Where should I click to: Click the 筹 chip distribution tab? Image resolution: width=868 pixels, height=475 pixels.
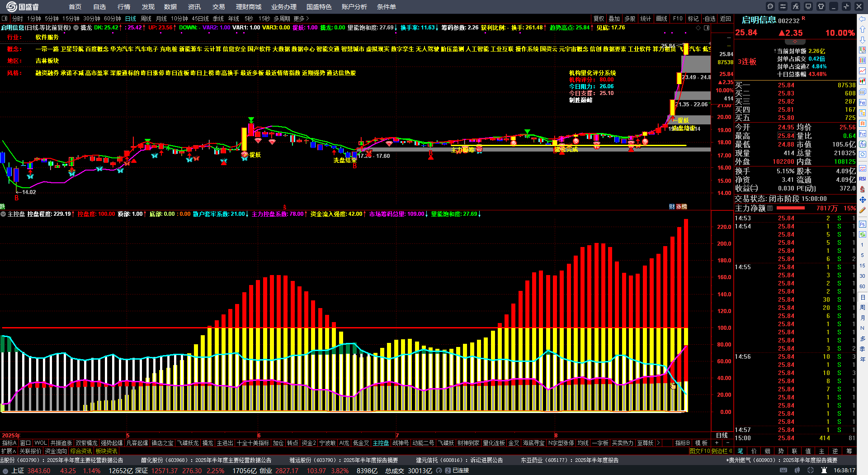(x=849, y=451)
